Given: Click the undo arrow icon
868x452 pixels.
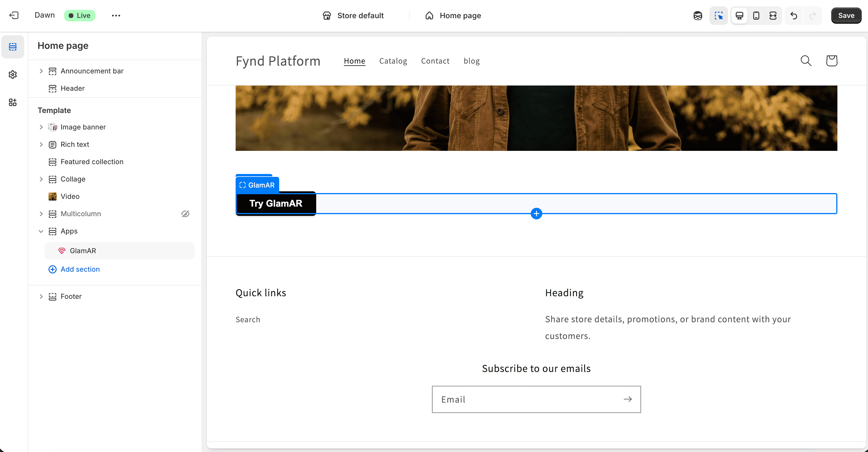Looking at the screenshot, I should [x=794, y=16].
